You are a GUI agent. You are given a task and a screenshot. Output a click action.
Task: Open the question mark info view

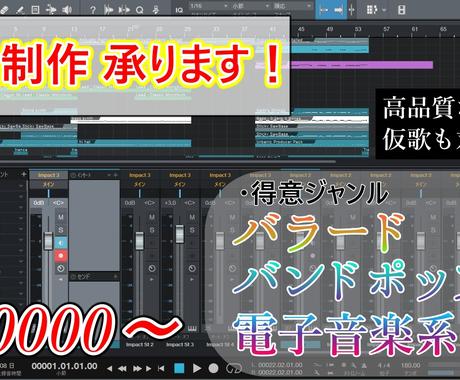tap(93, 10)
